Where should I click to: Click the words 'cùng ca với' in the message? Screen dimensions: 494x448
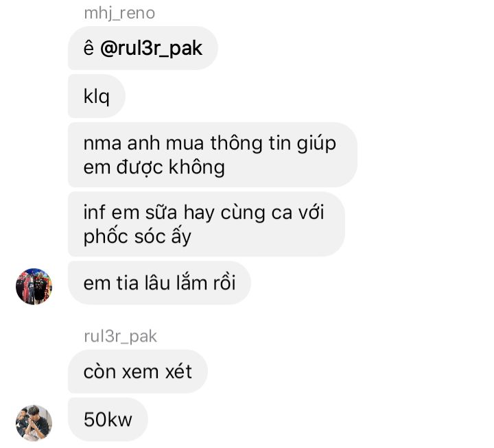(272, 212)
